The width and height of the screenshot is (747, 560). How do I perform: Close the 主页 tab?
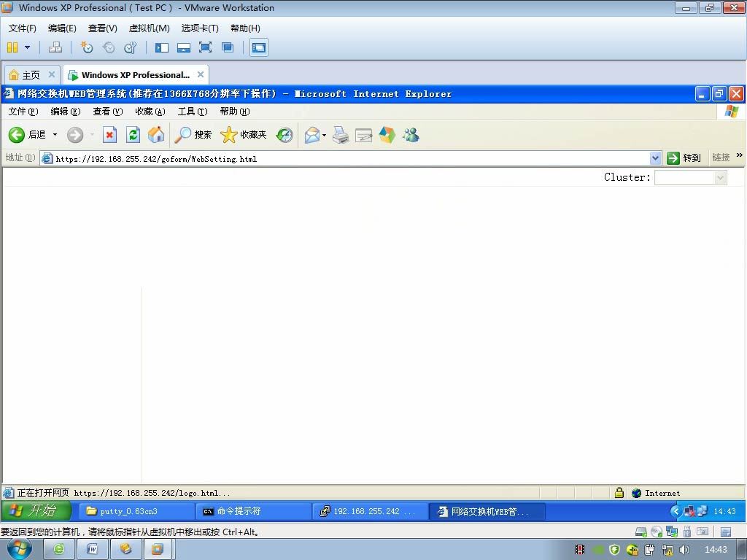pos(52,74)
